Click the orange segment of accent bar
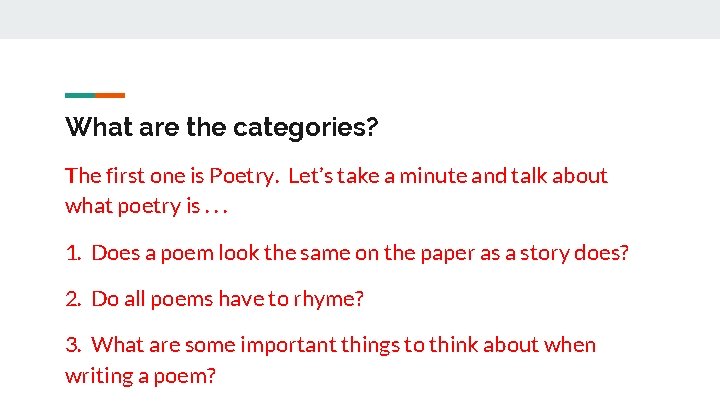 coord(111,95)
